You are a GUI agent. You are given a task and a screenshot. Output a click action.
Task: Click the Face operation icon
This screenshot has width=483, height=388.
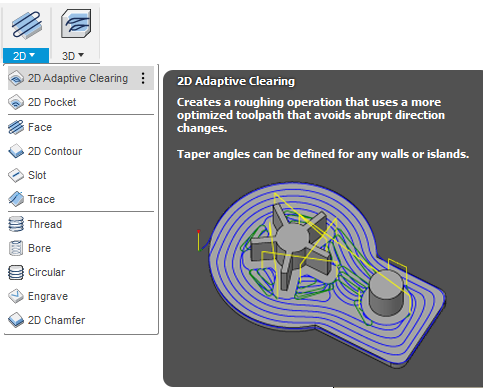click(16, 127)
